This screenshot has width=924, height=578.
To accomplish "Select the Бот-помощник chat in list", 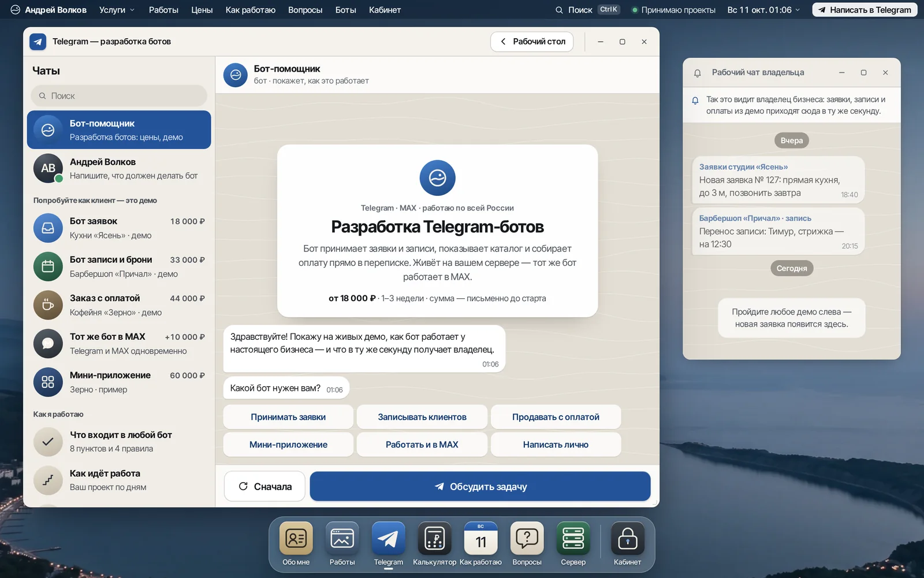I will click(x=119, y=130).
